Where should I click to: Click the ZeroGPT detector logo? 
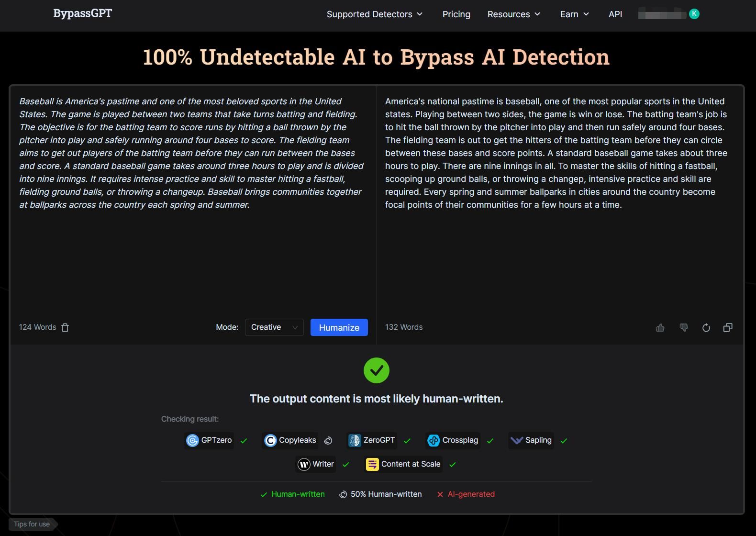(355, 440)
